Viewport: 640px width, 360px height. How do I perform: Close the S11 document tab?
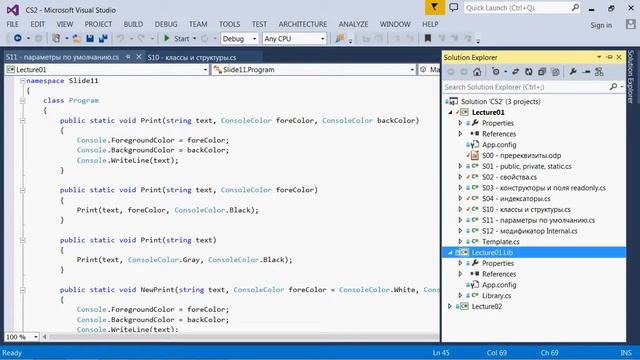[139, 57]
